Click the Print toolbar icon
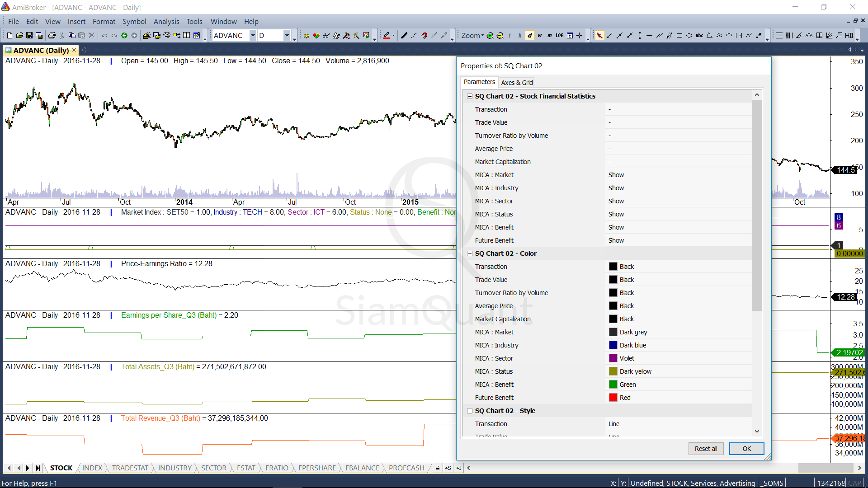This screenshot has height=488, width=868. tap(52, 35)
